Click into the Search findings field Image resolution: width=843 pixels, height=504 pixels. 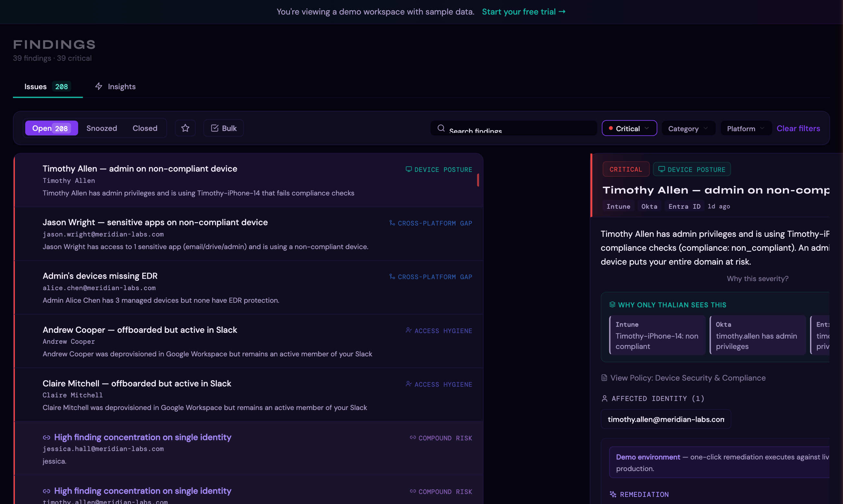[513, 128]
